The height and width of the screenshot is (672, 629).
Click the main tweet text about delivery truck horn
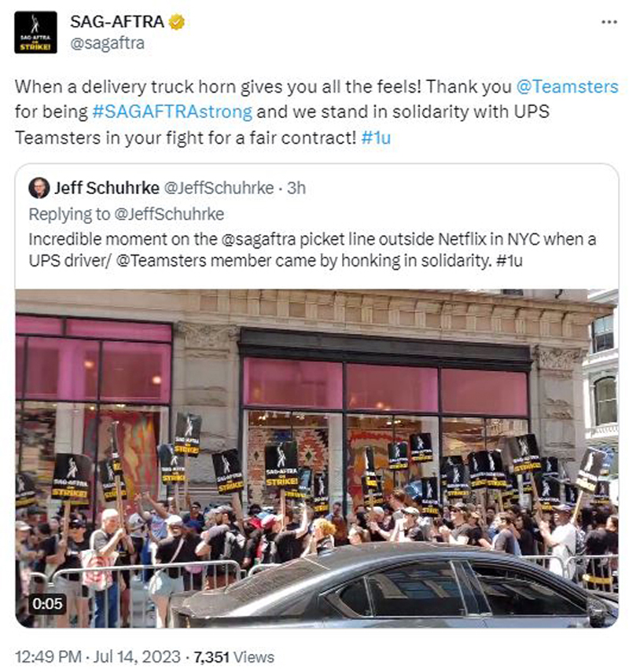pos(316,112)
